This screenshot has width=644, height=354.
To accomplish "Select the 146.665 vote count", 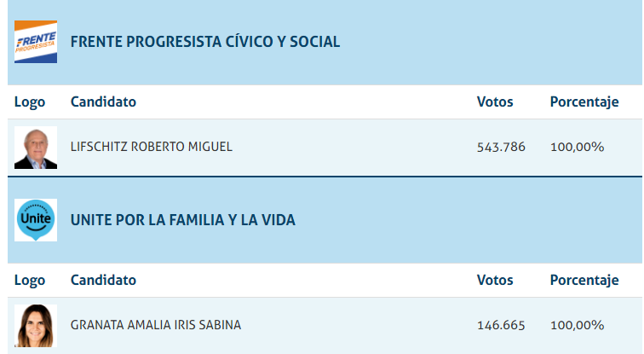I will (501, 325).
